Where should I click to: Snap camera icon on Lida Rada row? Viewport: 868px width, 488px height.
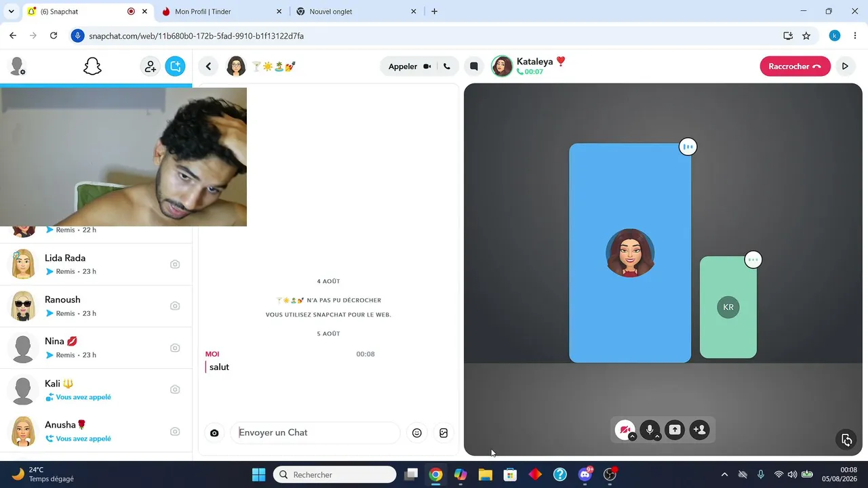[175, 264]
